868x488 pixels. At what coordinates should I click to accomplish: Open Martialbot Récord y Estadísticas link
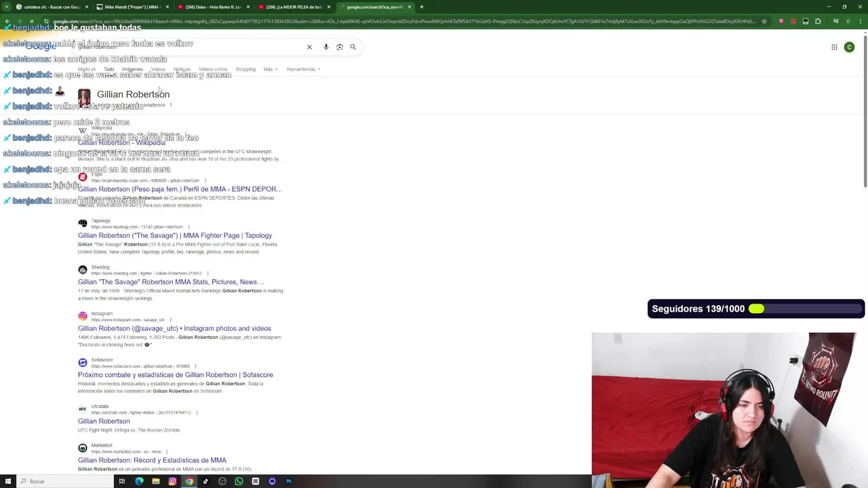[x=152, y=460]
